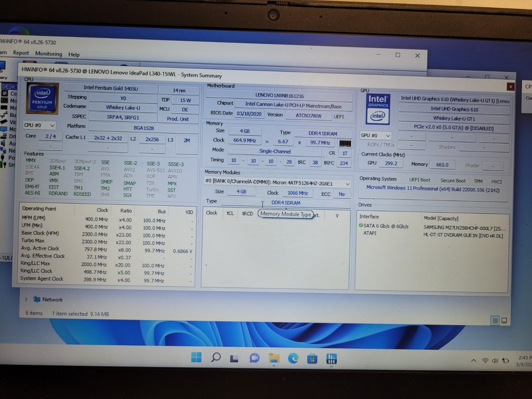Click the memory module 1066 MHz clock field

pyautogui.click(x=298, y=193)
